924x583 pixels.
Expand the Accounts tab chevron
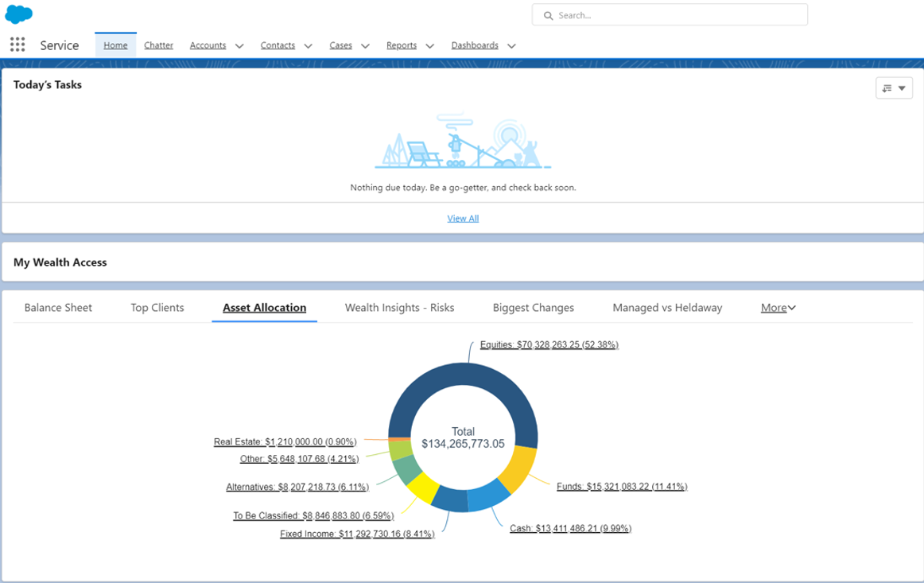tap(239, 46)
